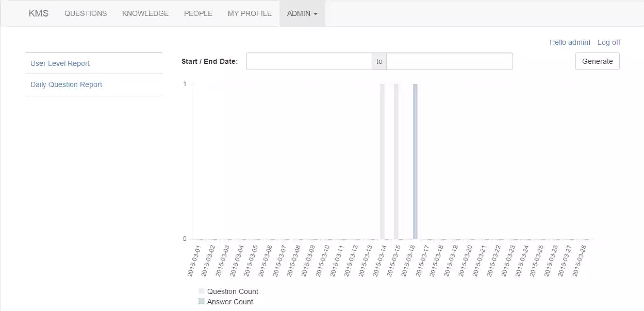Image resolution: width=644 pixels, height=311 pixels.
Task: Click the 2015-03-01 axis label
Action: [x=194, y=261]
